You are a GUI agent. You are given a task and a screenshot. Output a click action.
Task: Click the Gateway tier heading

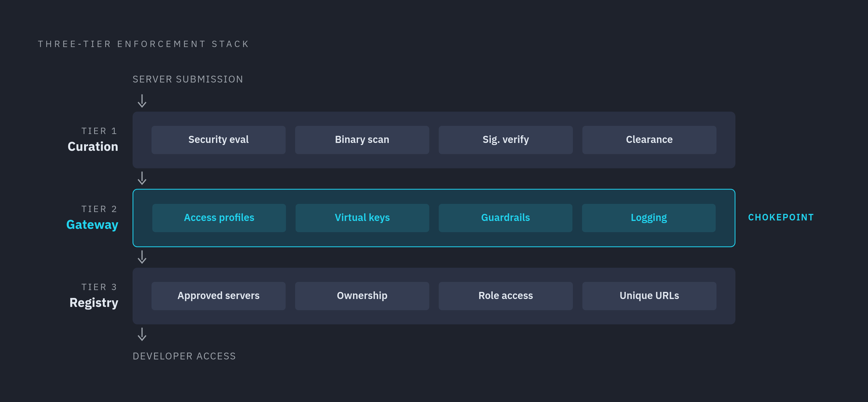[x=92, y=225]
